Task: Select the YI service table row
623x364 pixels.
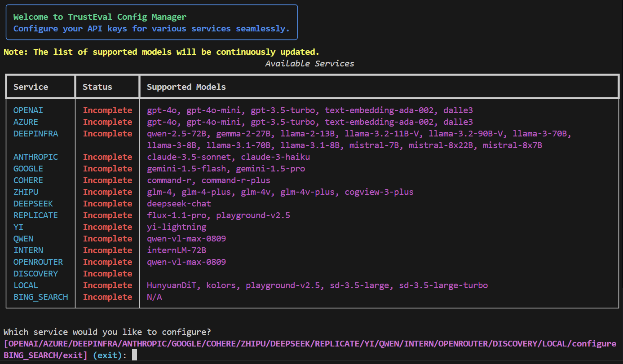Action: [312, 227]
